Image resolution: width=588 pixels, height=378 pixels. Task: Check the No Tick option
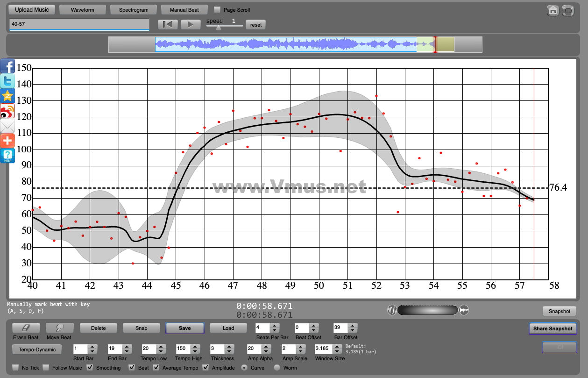(16, 368)
